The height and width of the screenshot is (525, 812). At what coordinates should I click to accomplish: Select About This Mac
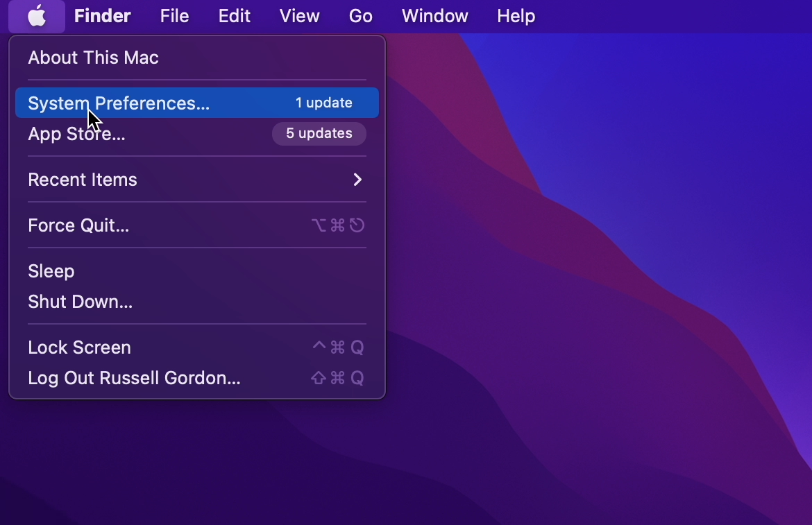pos(93,58)
